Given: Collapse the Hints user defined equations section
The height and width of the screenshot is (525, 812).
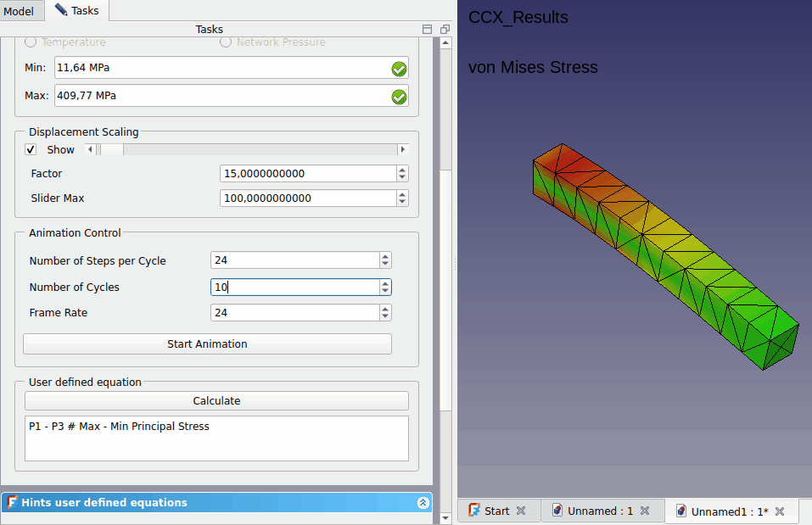Looking at the screenshot, I should pyautogui.click(x=423, y=503).
